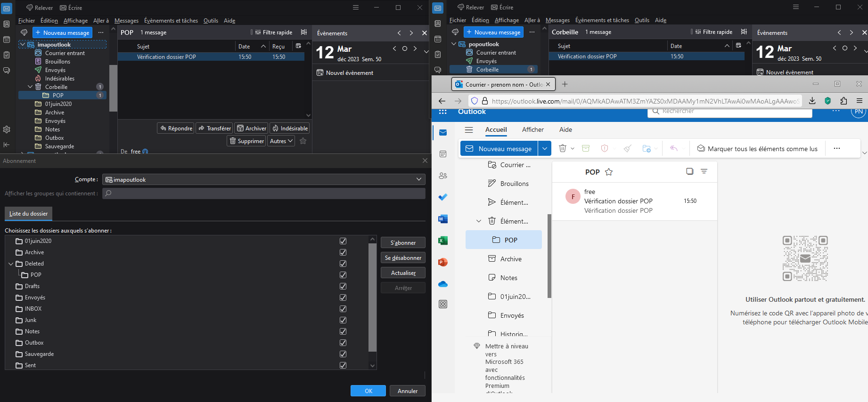Click the subscription folder list scrollbar
The width and height of the screenshot is (868, 402).
click(372, 297)
